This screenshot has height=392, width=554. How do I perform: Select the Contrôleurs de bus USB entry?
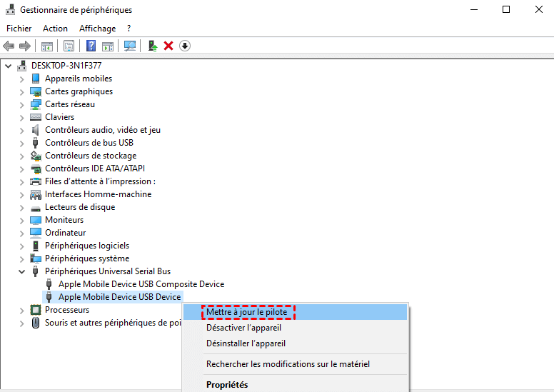pos(89,143)
